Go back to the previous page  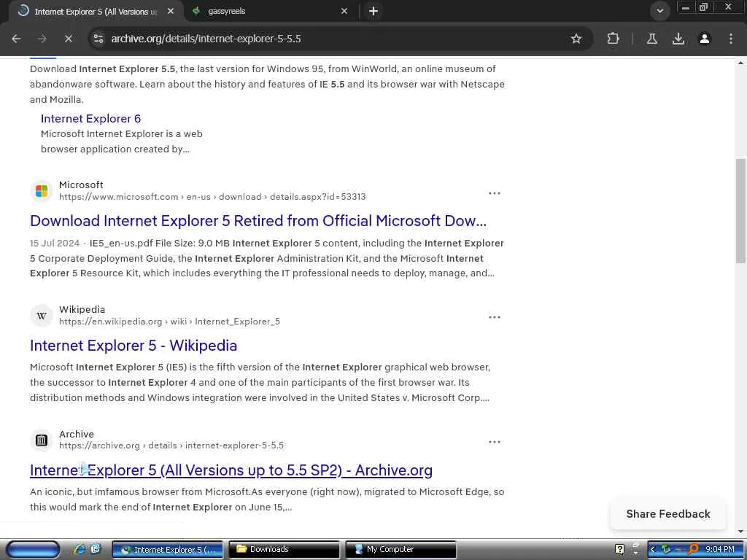coord(16,39)
